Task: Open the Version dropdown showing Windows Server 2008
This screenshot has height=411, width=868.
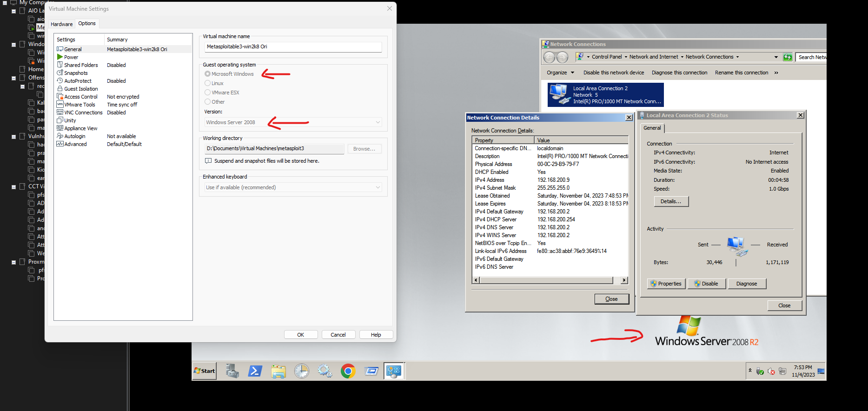Action: [x=293, y=122]
